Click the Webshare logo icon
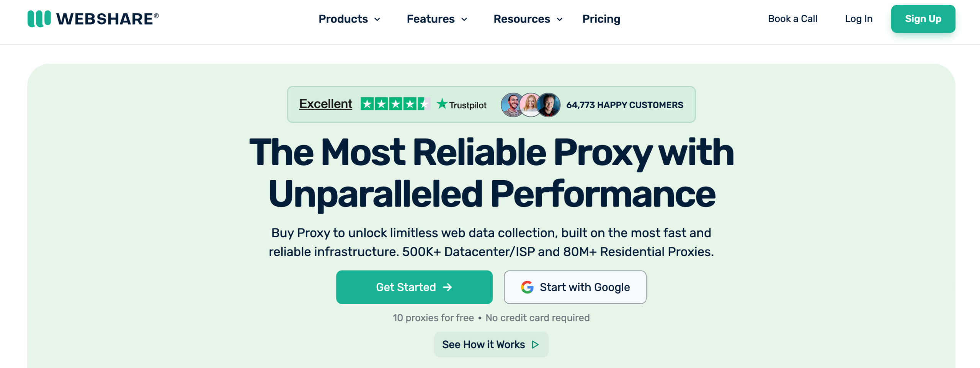Viewport: 980px width, 368px height. tap(39, 19)
